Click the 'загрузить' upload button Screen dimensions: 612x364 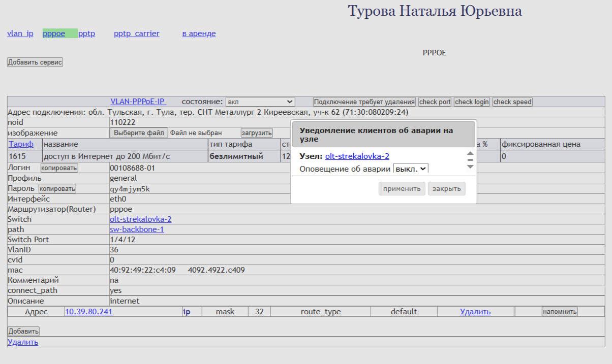257,133
